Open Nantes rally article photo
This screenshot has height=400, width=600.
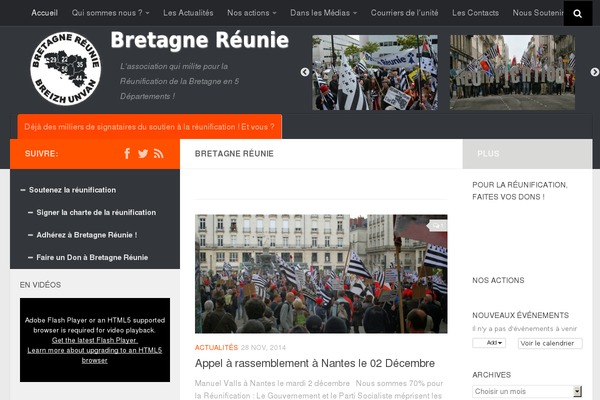pyautogui.click(x=321, y=274)
